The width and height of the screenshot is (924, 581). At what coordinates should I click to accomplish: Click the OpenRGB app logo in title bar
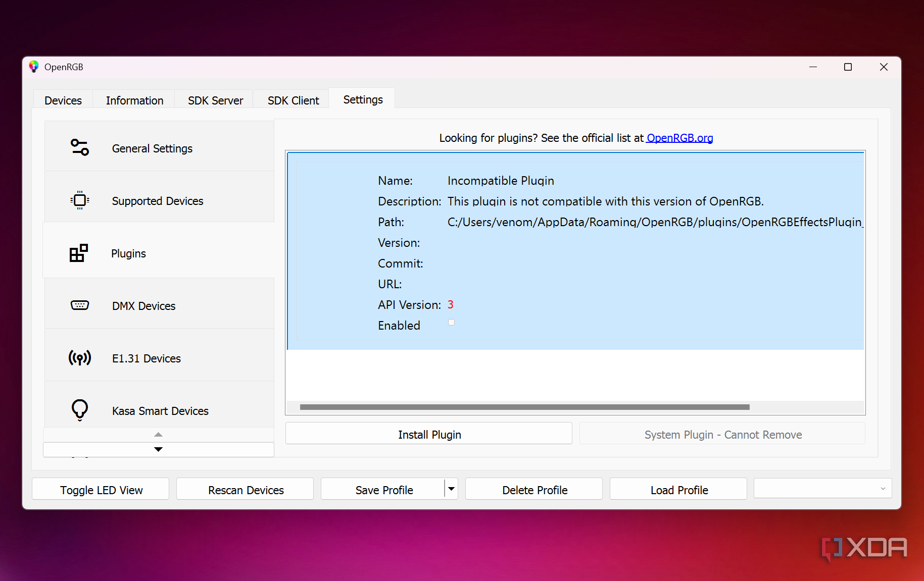34,67
